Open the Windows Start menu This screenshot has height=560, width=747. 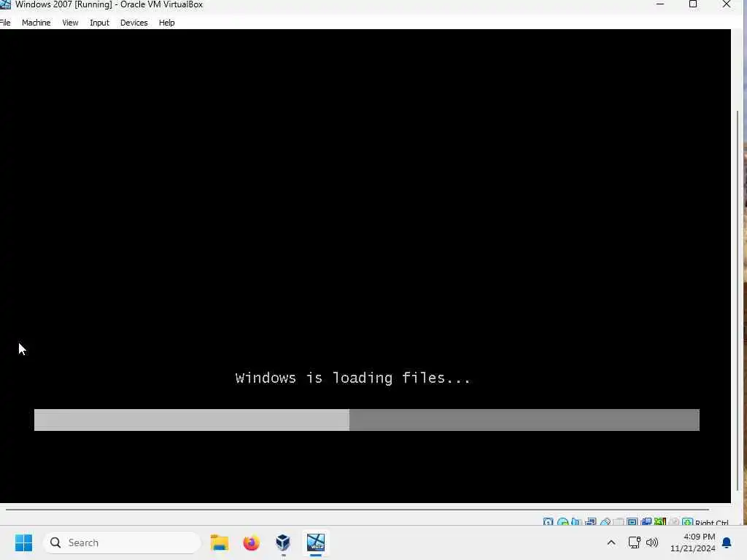click(23, 542)
